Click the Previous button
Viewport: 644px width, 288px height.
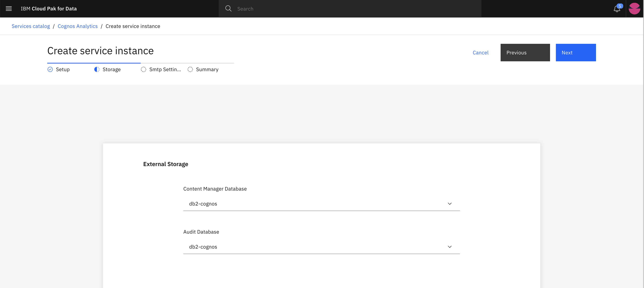[525, 53]
